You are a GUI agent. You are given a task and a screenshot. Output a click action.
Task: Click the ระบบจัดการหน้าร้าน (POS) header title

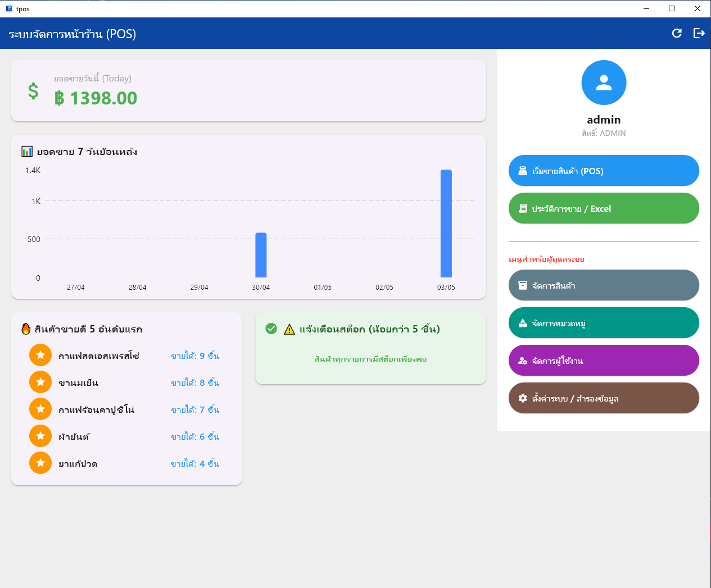click(73, 34)
